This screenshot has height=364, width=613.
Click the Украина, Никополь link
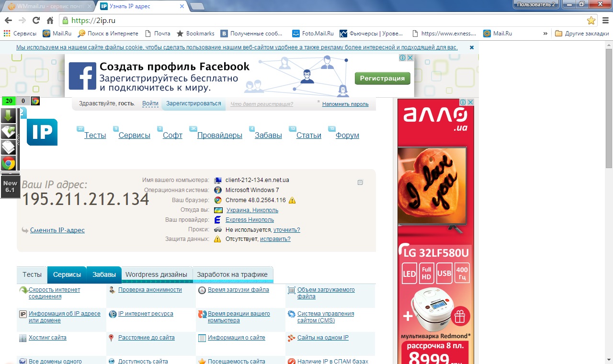[252, 210]
